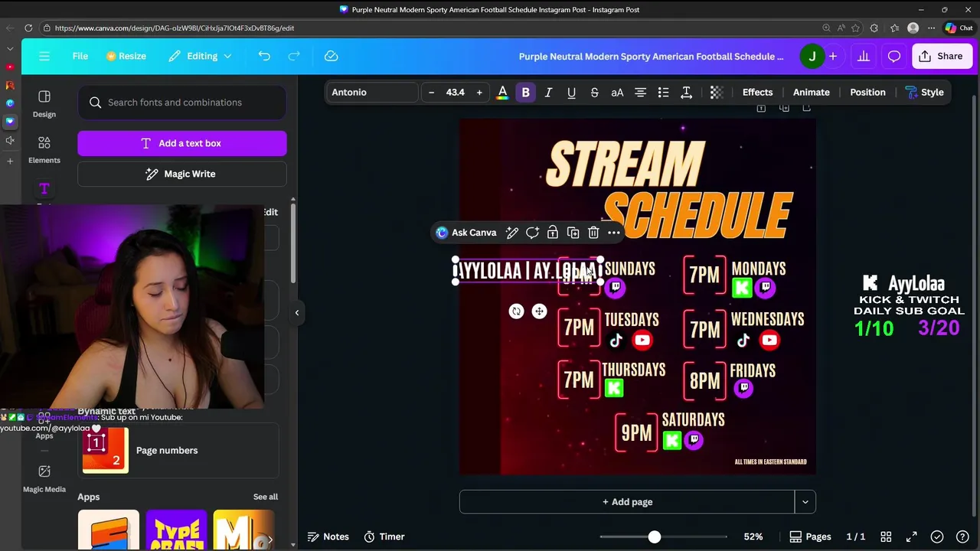Screen dimensions: 980x551
Task: Click See all apps link
Action: pos(266,497)
